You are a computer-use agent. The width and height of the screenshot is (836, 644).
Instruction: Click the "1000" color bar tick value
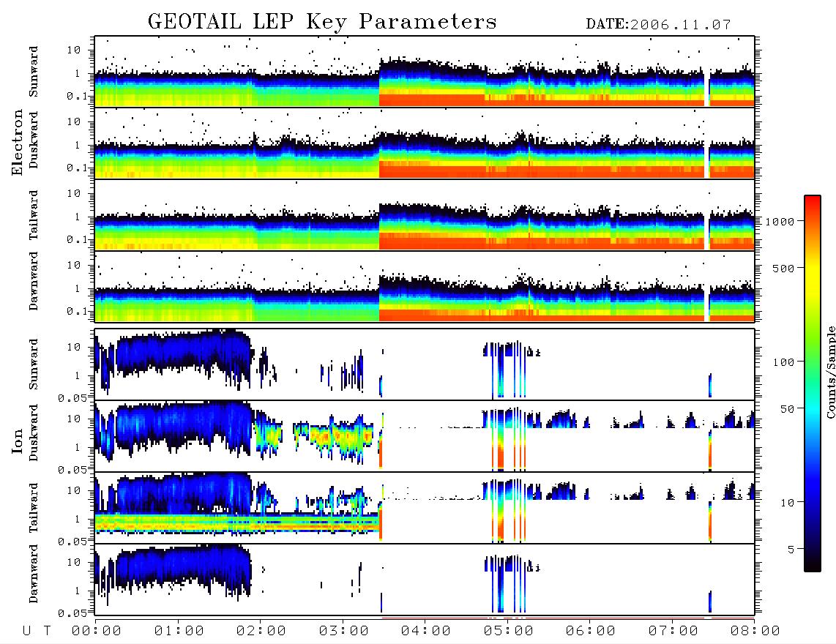pyautogui.click(x=780, y=221)
